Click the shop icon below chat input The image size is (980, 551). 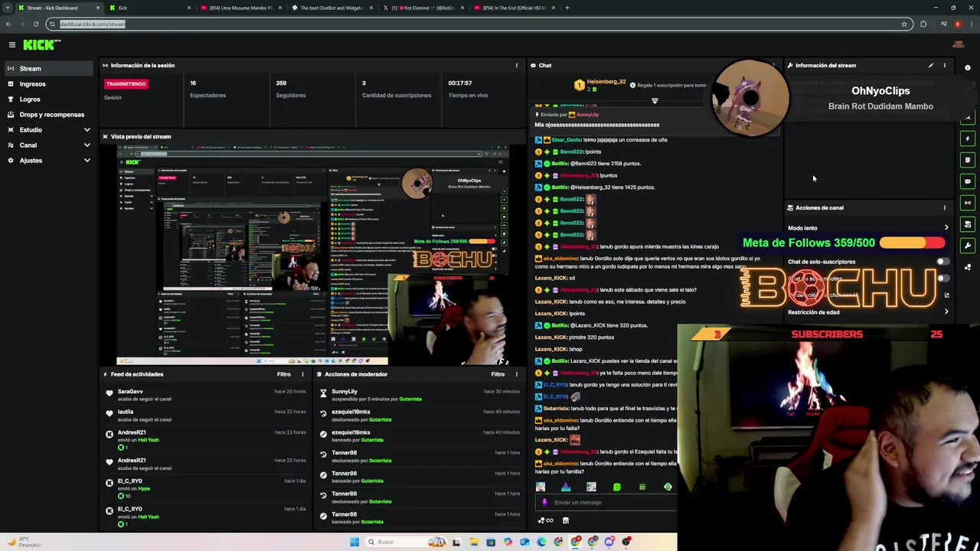click(566, 520)
